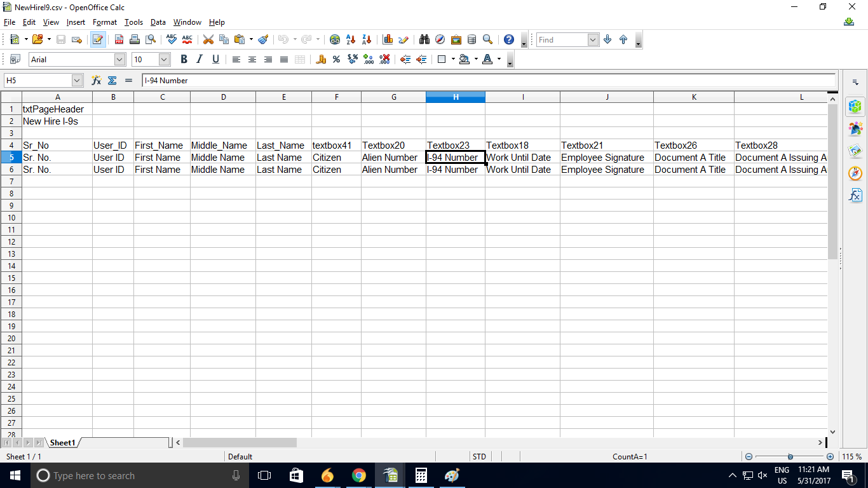868x488 pixels.
Task: Toggle Edit File mode
Action: pyautogui.click(x=97, y=39)
